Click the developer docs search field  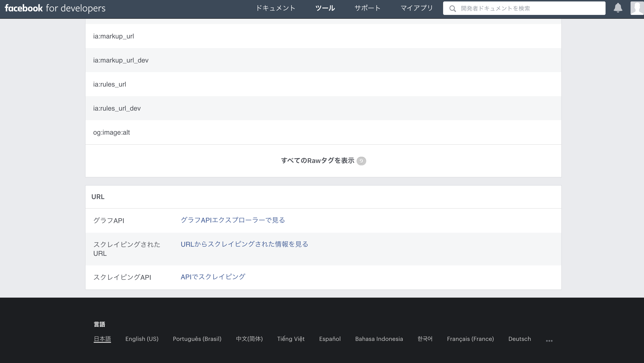tap(530, 8)
